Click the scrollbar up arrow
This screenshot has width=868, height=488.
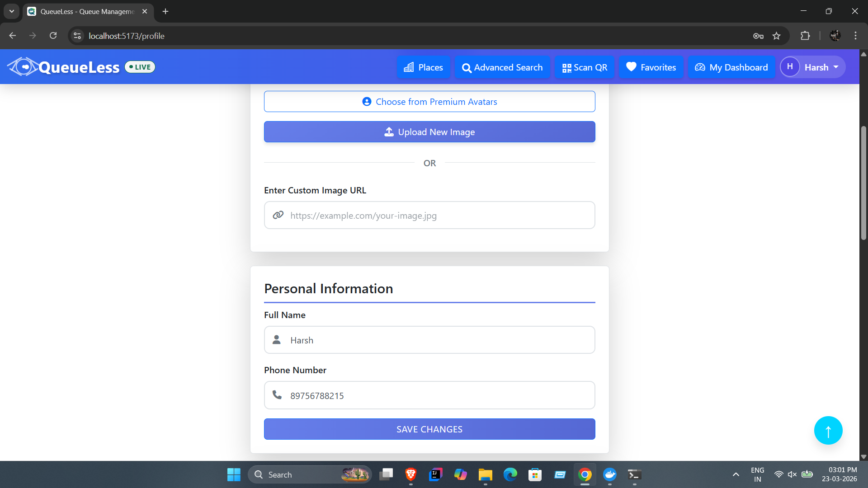point(863,54)
